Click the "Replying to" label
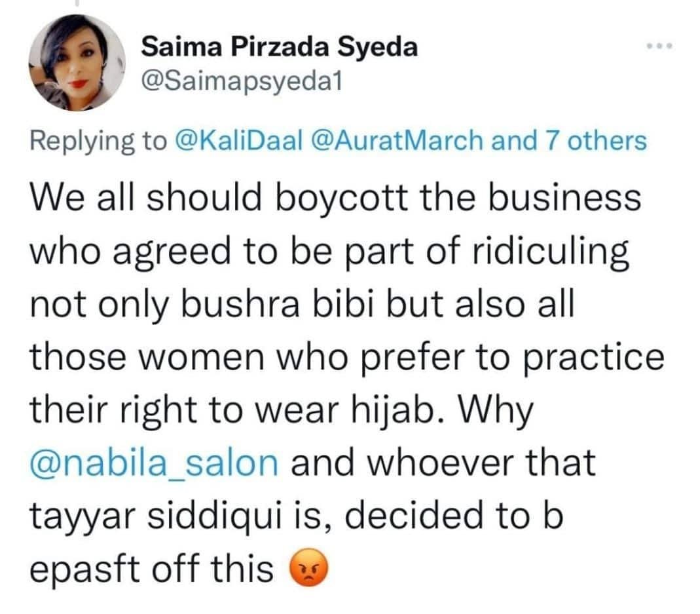The image size is (700, 614). pyautogui.click(x=99, y=140)
